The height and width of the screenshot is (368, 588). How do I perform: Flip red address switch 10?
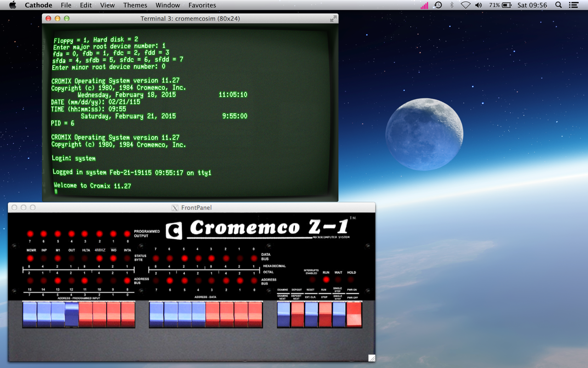coord(100,315)
